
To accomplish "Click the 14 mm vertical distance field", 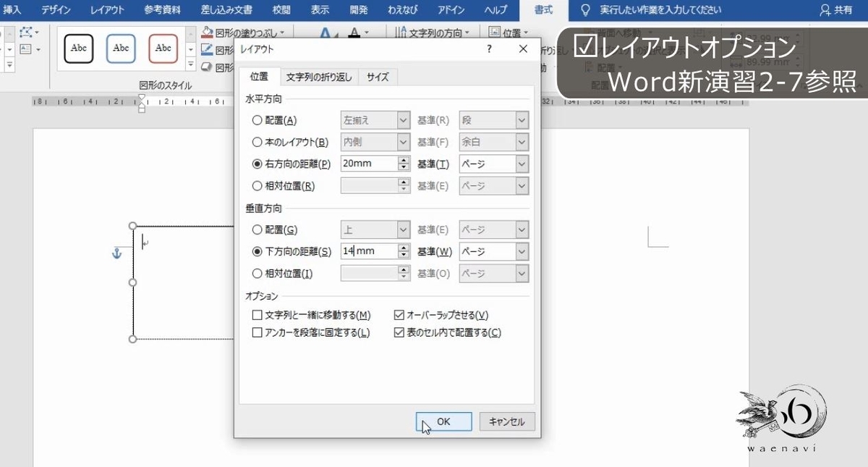I will tap(369, 251).
